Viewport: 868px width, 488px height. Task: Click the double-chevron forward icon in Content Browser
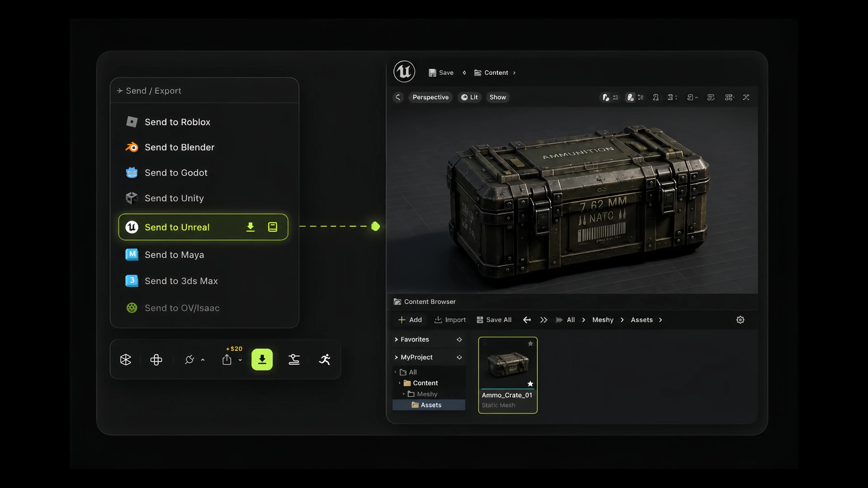tap(544, 320)
